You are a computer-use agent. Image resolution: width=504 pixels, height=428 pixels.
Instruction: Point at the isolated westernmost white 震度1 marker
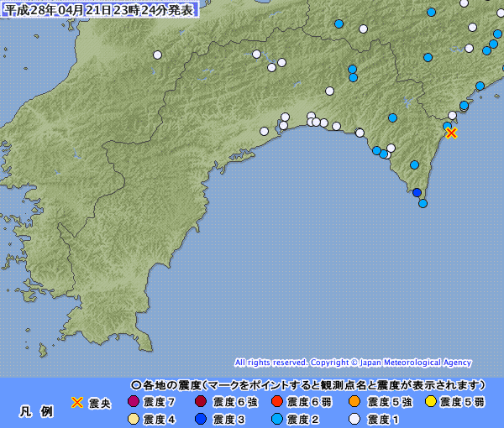click(157, 55)
